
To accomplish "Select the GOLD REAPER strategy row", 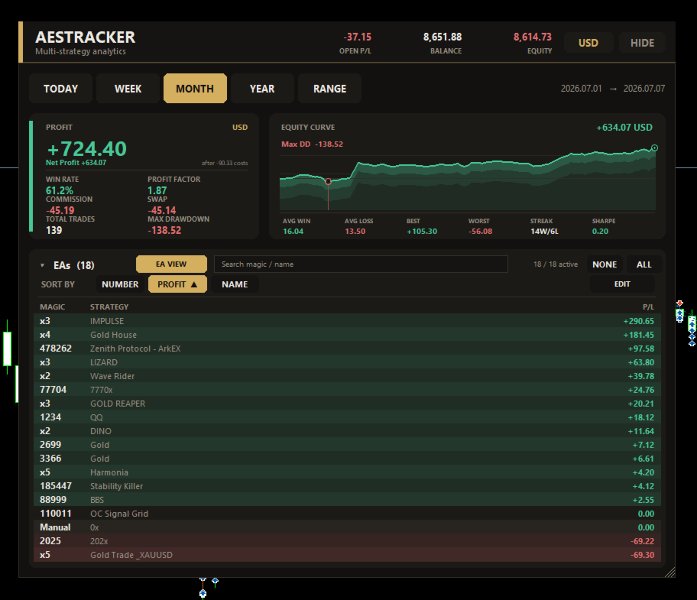I will (x=347, y=403).
